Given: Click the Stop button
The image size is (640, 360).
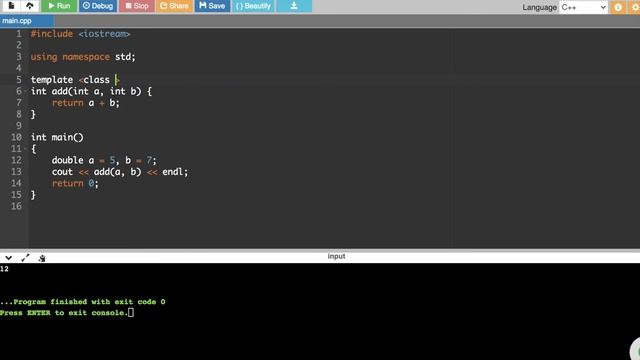Looking at the screenshot, I should click(x=137, y=6).
